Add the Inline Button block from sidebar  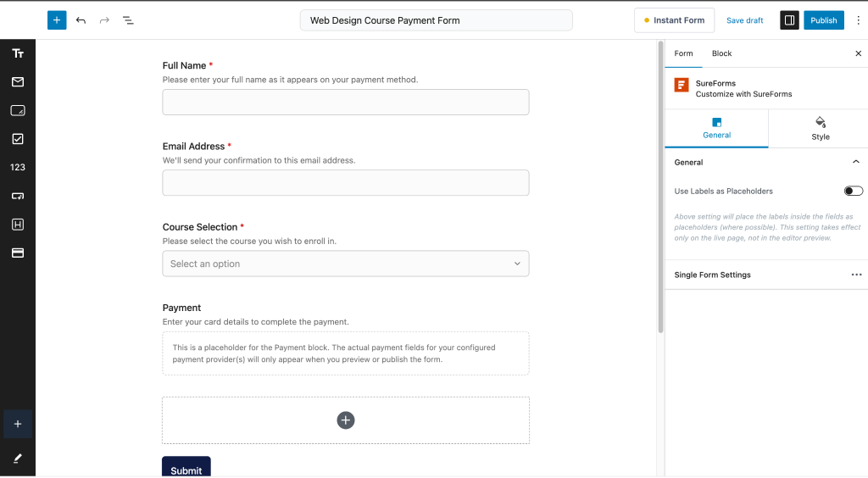coord(18,196)
